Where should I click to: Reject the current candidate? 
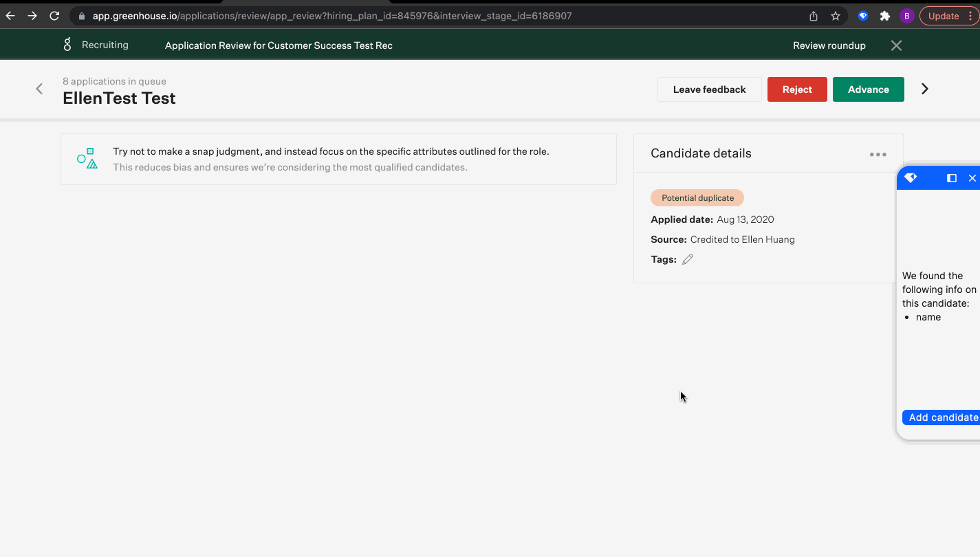[796, 89]
